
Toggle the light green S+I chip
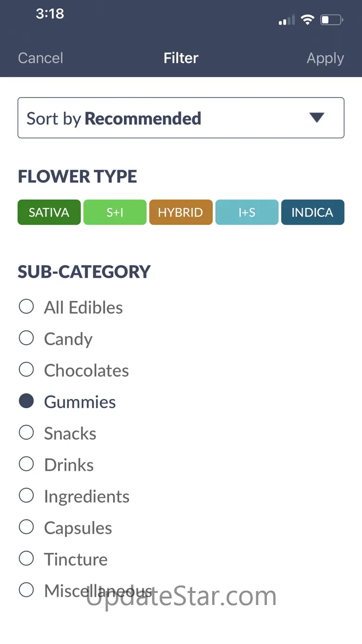coord(115,212)
